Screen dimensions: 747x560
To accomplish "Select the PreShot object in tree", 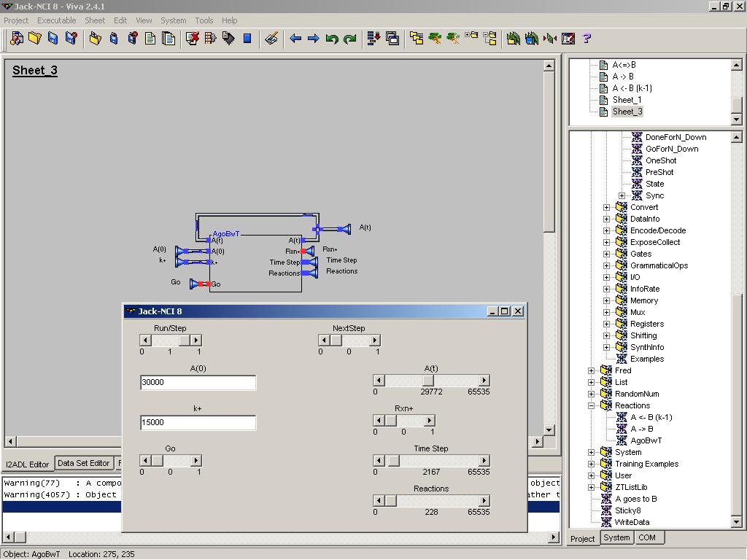I will (x=659, y=172).
